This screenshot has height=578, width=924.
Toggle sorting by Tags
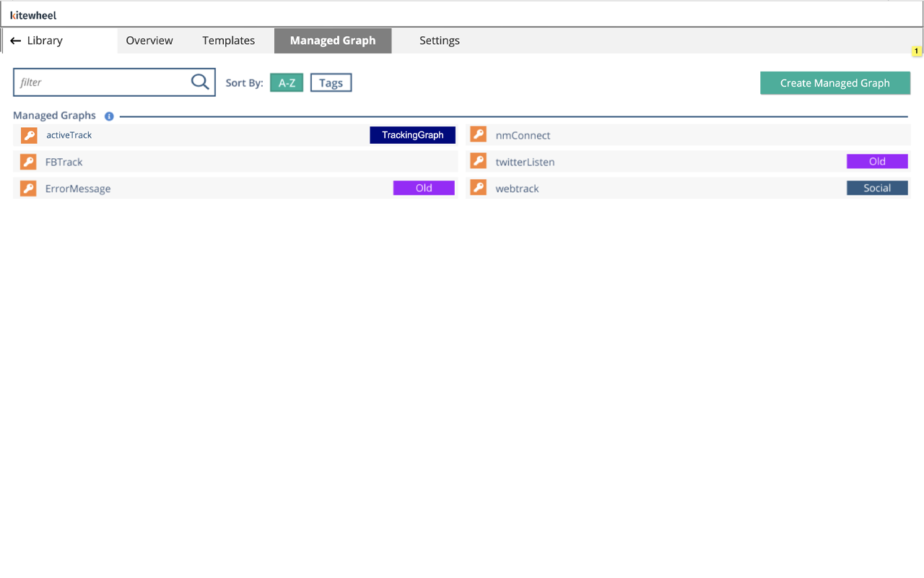pos(331,82)
